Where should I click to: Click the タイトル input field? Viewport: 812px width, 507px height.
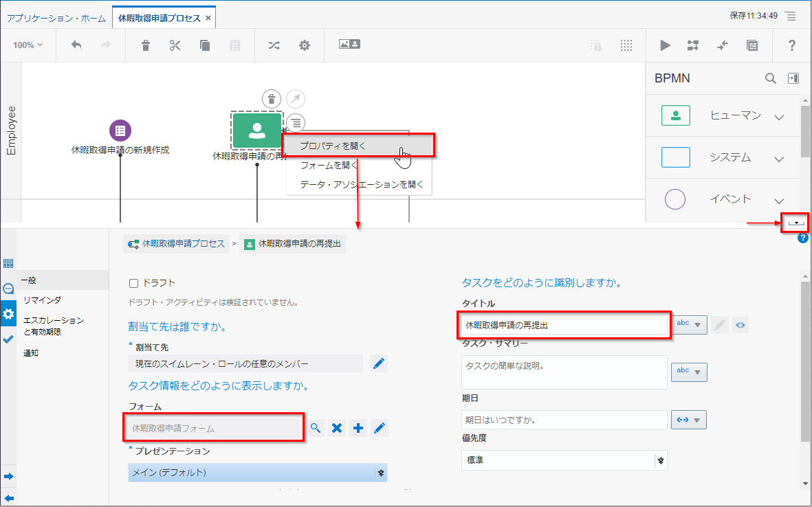[564, 326]
